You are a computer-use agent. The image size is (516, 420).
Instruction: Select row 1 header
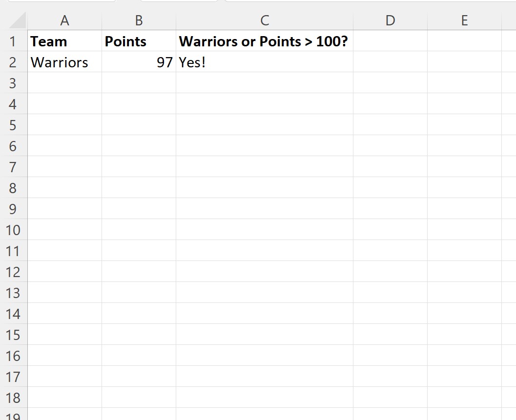click(13, 41)
